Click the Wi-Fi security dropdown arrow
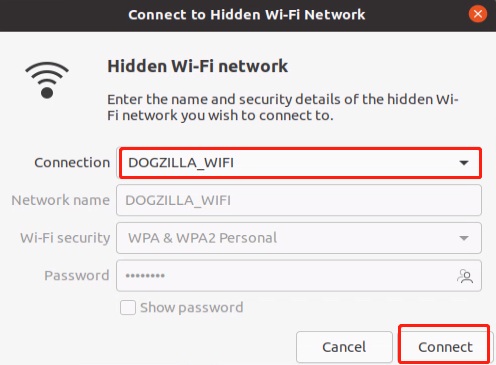This screenshot has width=496, height=365. click(464, 238)
